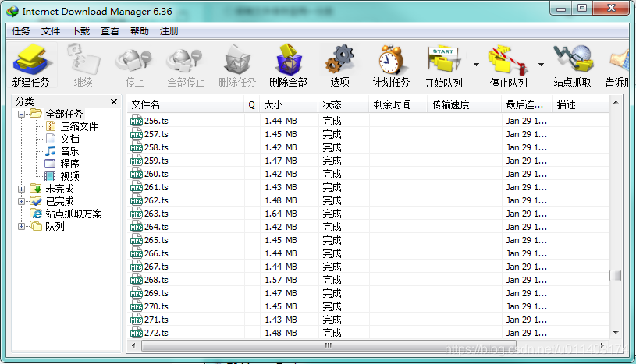Click the vertical scrollbar thumb
636x364 pixels.
[615, 276]
